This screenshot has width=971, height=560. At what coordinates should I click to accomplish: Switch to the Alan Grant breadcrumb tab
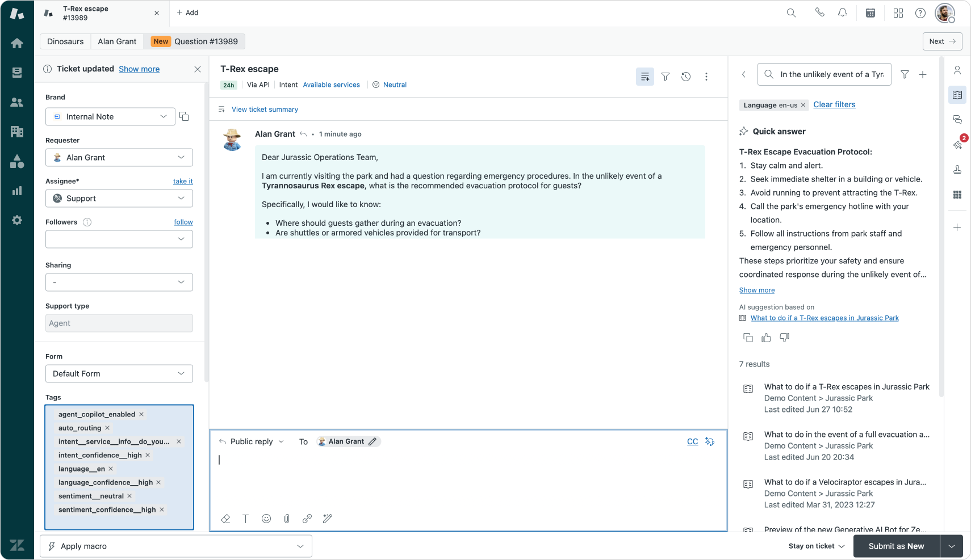point(117,41)
